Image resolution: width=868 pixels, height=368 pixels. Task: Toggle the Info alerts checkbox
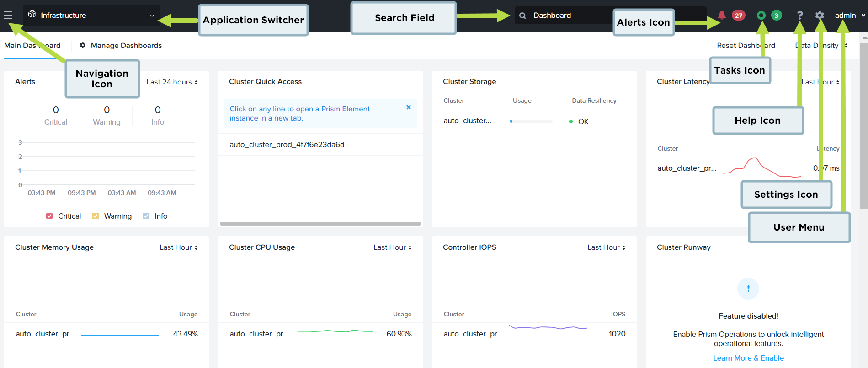click(146, 216)
